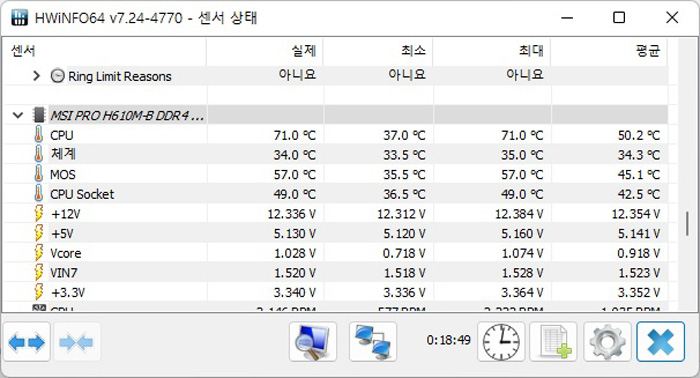Image resolution: width=700 pixels, height=378 pixels.
Task: Open the remote network computers button
Action: coord(373,342)
